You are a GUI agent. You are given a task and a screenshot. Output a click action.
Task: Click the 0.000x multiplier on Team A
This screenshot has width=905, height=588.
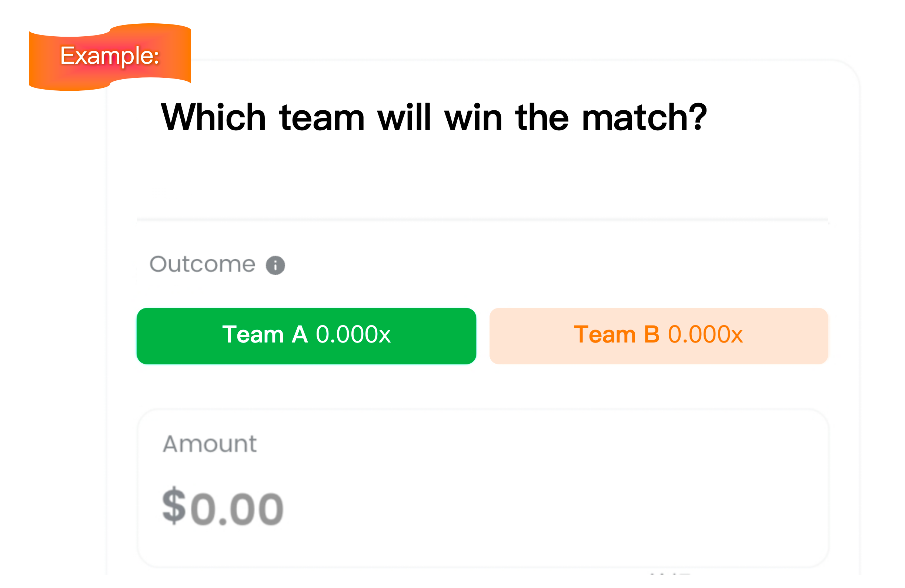click(353, 335)
